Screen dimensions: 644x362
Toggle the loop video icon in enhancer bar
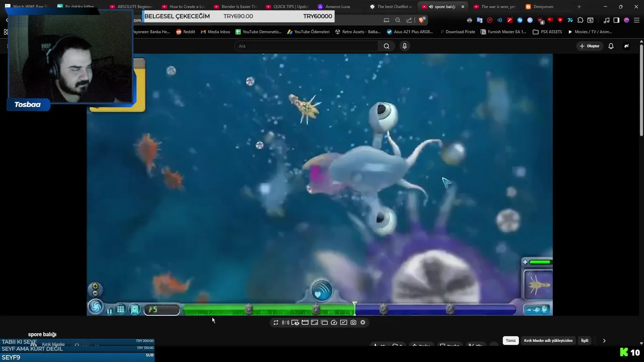pos(276,322)
